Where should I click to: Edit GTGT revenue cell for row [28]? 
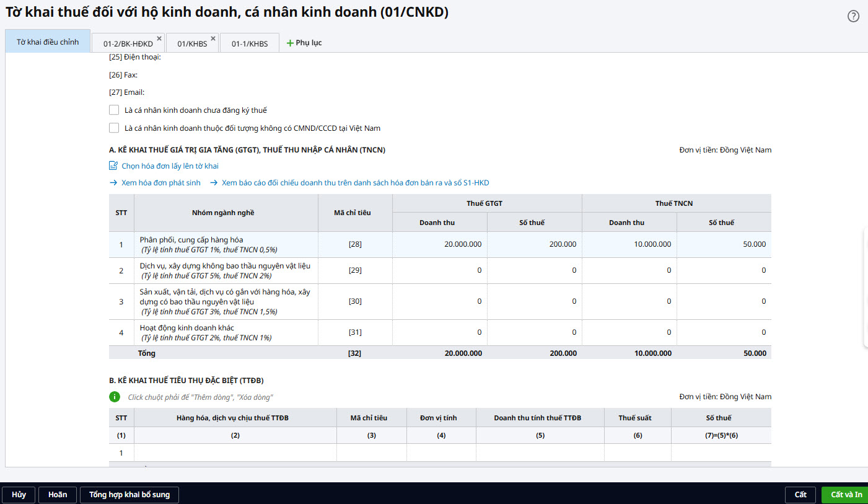pyautogui.click(x=440, y=244)
